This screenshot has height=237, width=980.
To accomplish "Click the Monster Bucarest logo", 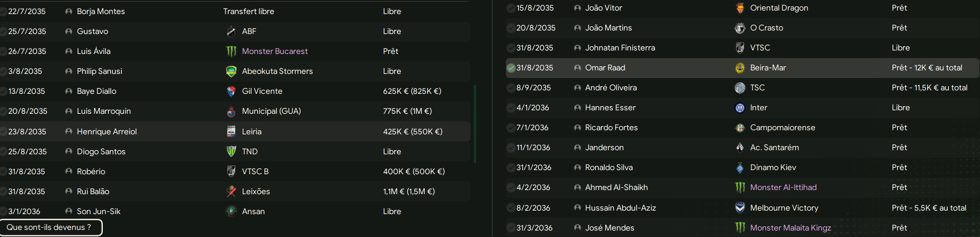I will coord(231,51).
